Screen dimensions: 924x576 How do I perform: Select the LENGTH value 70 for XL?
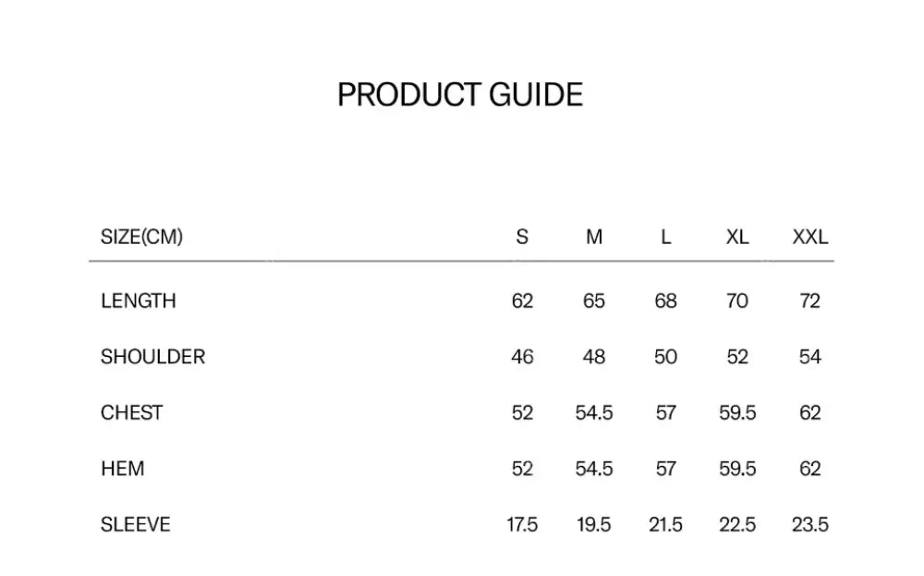[x=737, y=301]
